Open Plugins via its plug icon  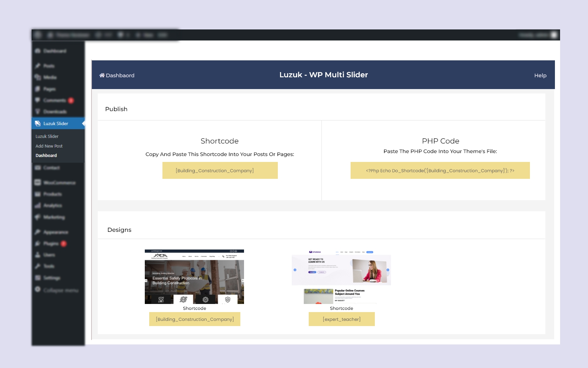(37, 244)
